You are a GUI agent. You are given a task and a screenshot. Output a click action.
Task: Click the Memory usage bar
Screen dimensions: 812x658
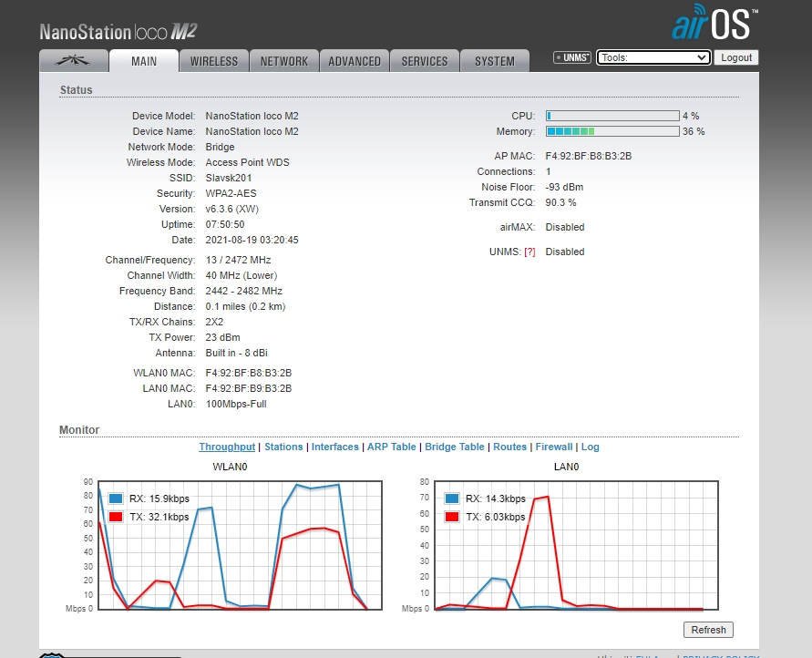pos(612,131)
